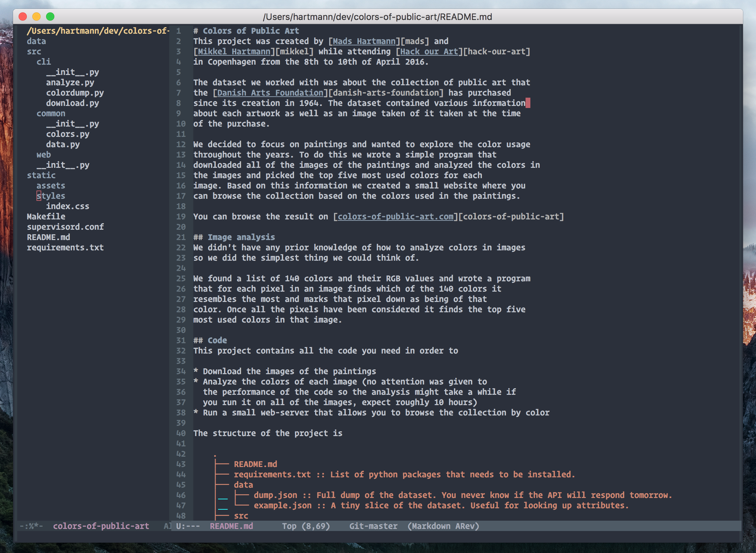Click the yellow minimize window button
This screenshot has height=553, width=756.
36,17
